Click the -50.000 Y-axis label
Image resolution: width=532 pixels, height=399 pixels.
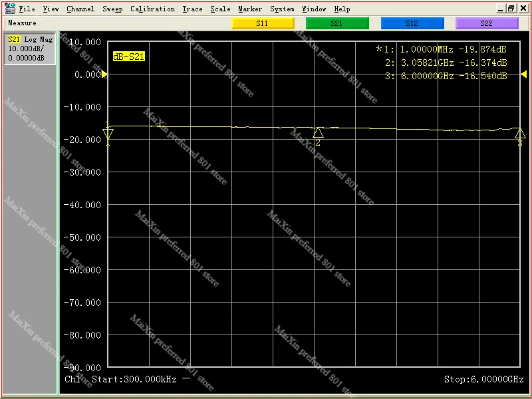point(82,237)
